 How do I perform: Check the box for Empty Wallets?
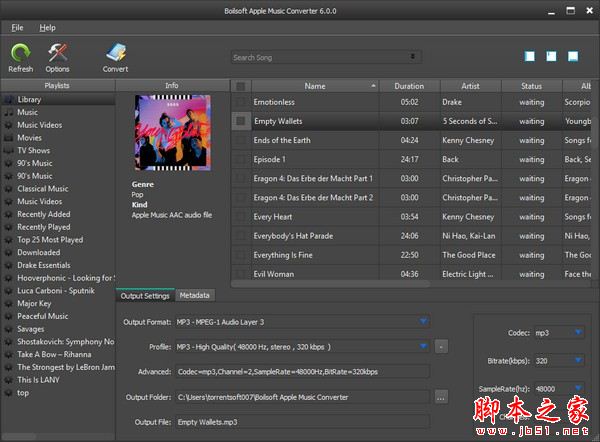coord(241,121)
